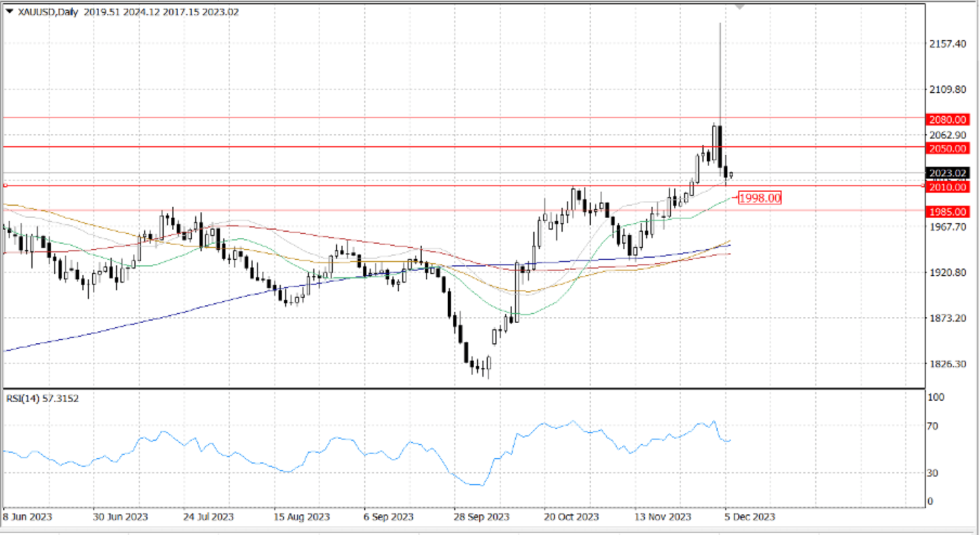Click left anchor handle of 2010.00 line

pyautogui.click(x=5, y=185)
